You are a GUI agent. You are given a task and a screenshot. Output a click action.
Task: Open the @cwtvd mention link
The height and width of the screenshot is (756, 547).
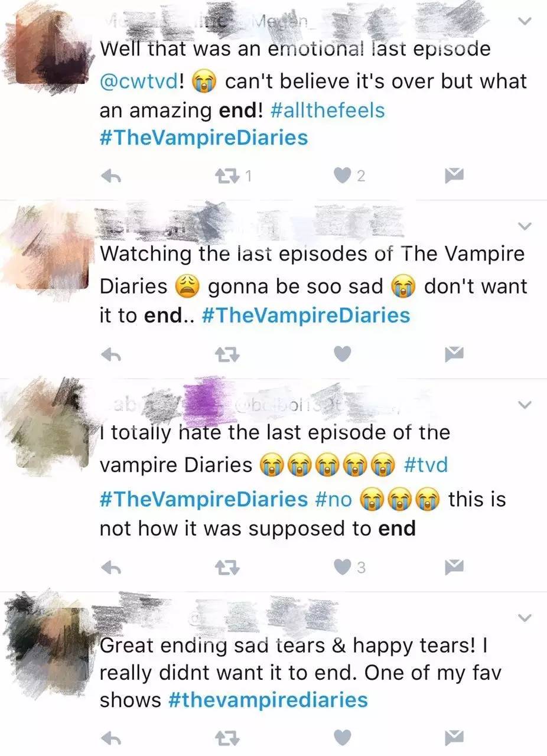(139, 82)
